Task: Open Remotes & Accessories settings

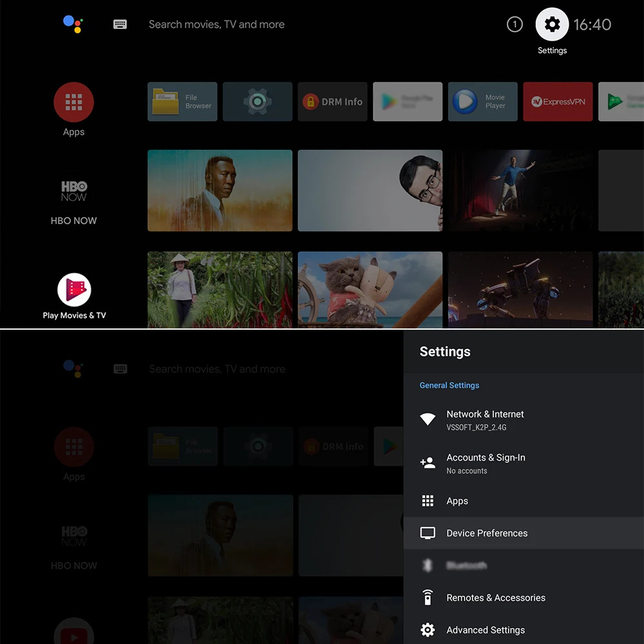Action: pyautogui.click(x=524, y=598)
